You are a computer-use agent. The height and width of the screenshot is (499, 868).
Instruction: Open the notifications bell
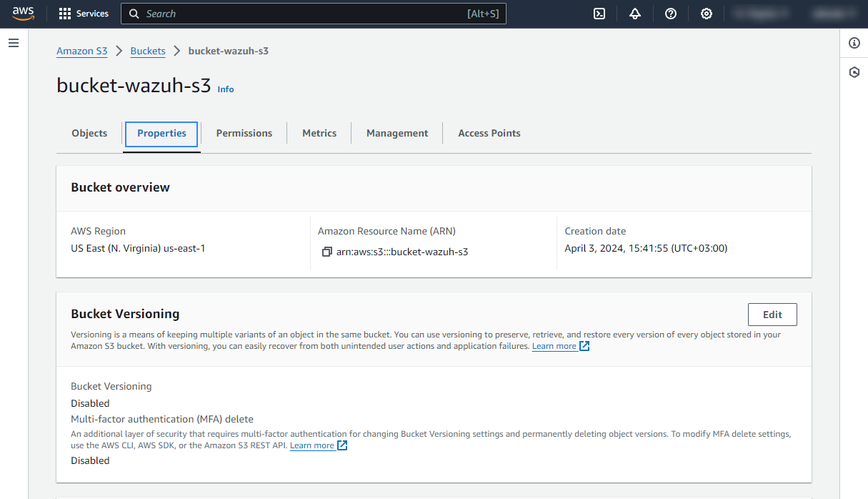(635, 14)
